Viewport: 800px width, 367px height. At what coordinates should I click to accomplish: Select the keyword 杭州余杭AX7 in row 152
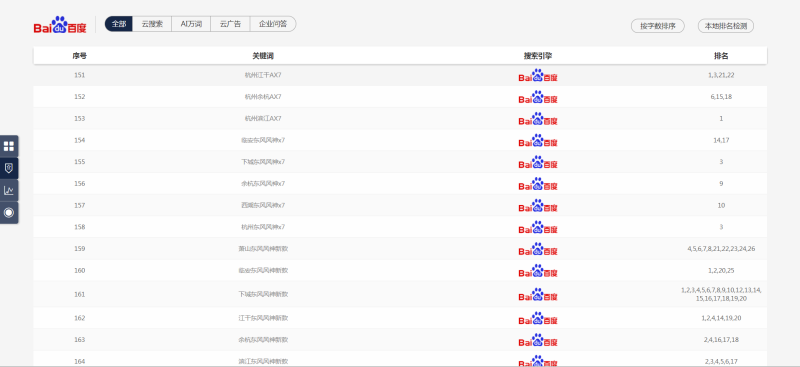[263, 96]
